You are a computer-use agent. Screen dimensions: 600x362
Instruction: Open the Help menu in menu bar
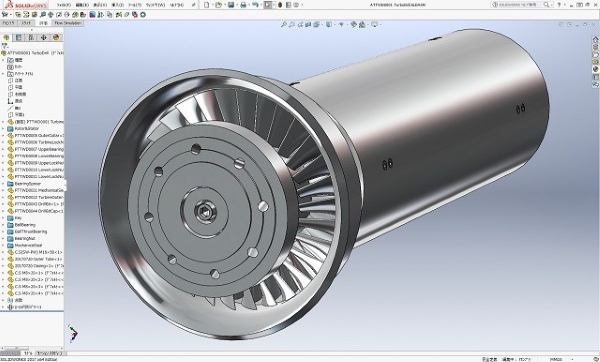[176, 5]
